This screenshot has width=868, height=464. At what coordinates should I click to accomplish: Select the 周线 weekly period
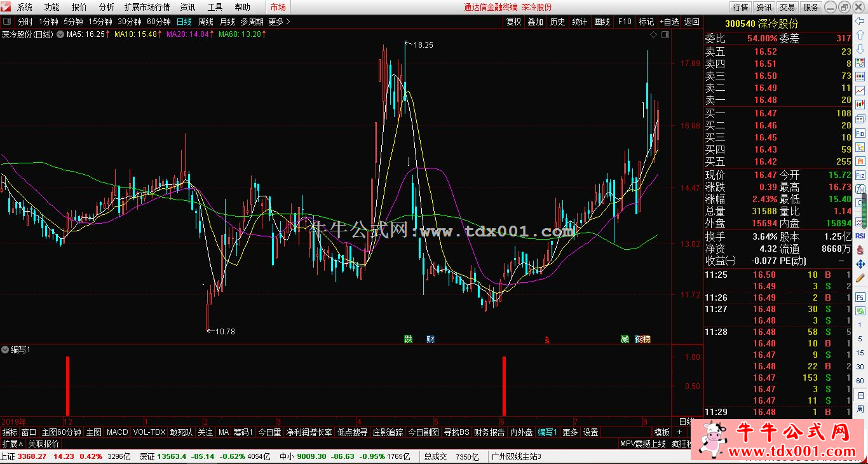point(206,22)
